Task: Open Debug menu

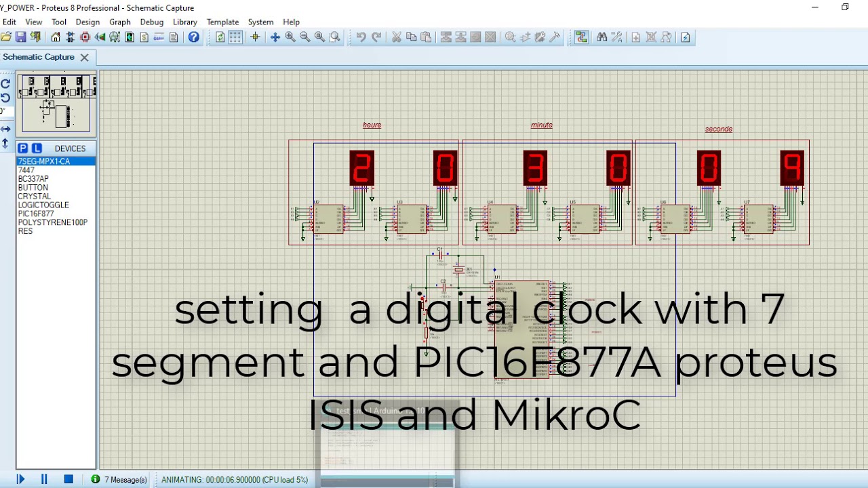Action: [152, 22]
